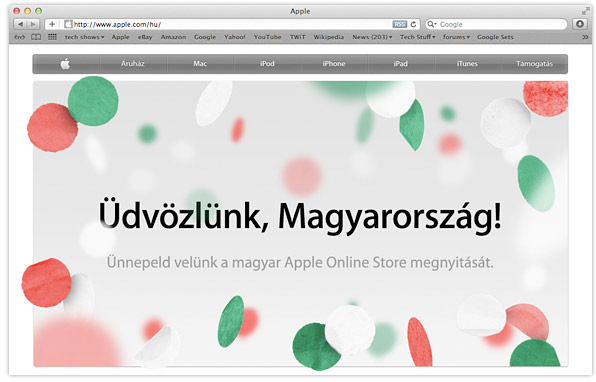This screenshot has height=382, width=596.
Task: Open the forums bookmarks dropdown
Action: coord(456,37)
